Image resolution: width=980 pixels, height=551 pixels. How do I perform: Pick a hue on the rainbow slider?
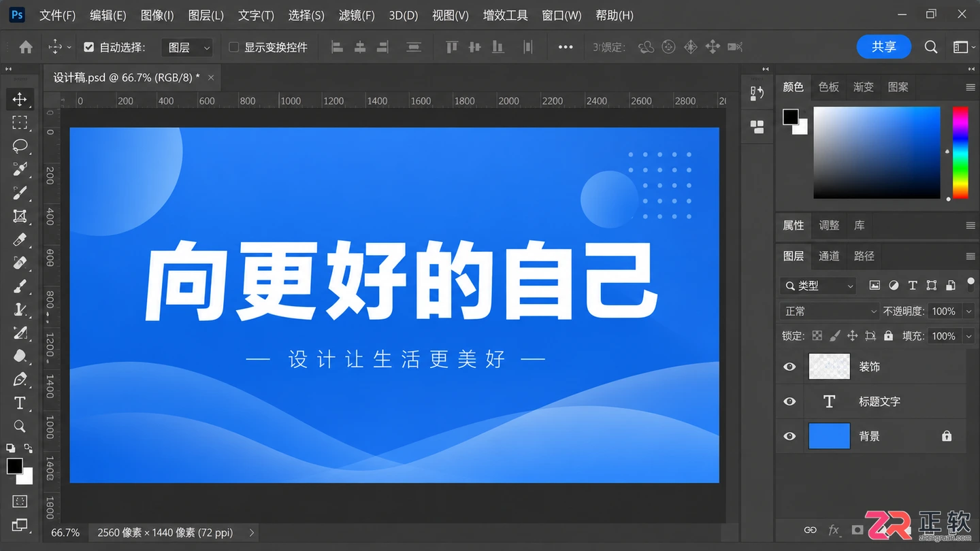coord(960,152)
